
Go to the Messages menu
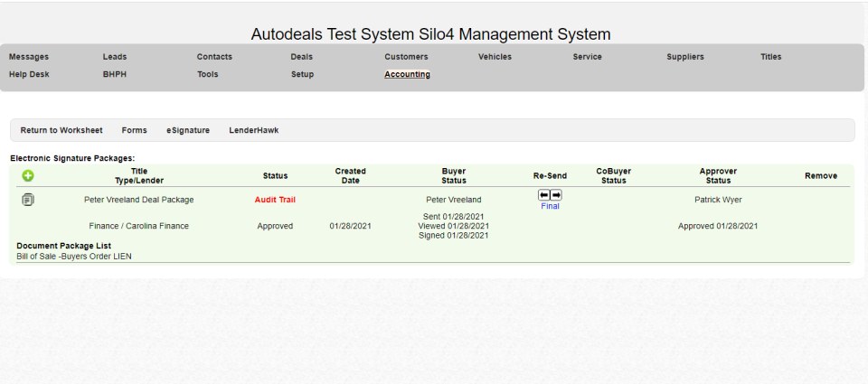pyautogui.click(x=29, y=57)
